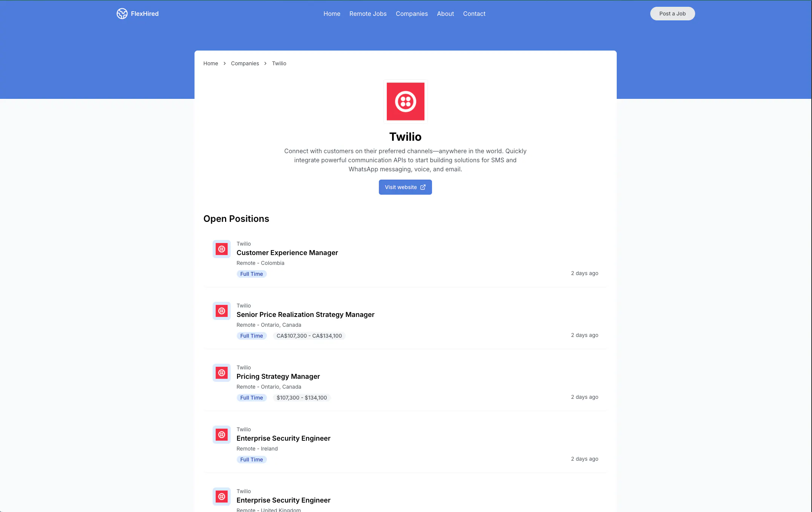Image resolution: width=812 pixels, height=512 pixels.
Task: Click the Post a Job button
Action: tap(673, 14)
